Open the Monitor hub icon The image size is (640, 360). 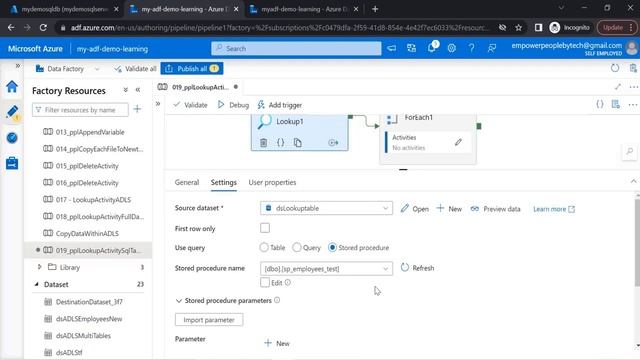click(12, 138)
